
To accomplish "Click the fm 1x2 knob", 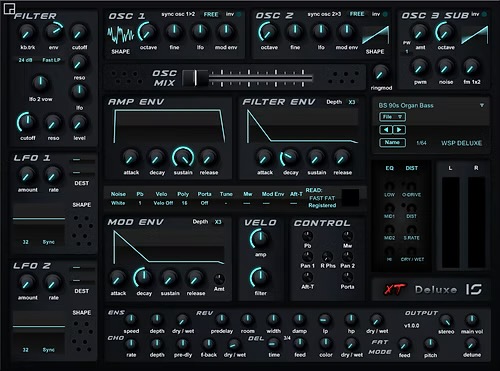I will [471, 67].
